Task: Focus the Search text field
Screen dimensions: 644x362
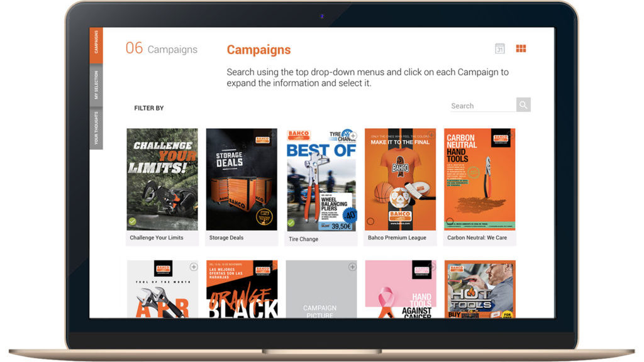Action: pos(482,106)
